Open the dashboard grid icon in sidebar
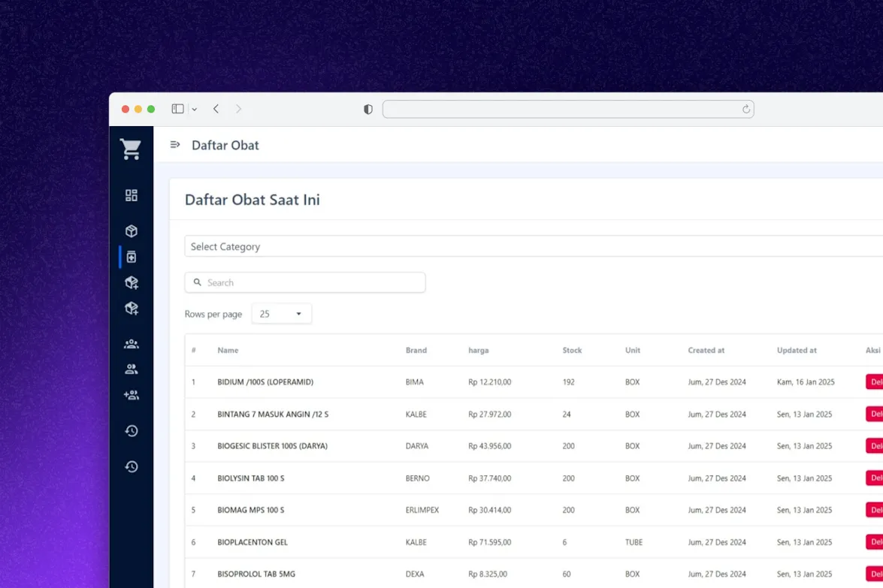 pos(131,195)
